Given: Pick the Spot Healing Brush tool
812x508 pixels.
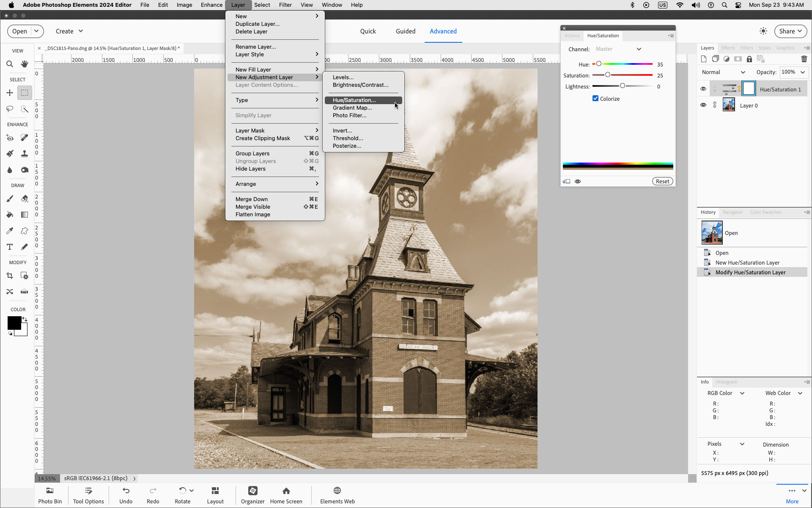Looking at the screenshot, I should point(24,138).
